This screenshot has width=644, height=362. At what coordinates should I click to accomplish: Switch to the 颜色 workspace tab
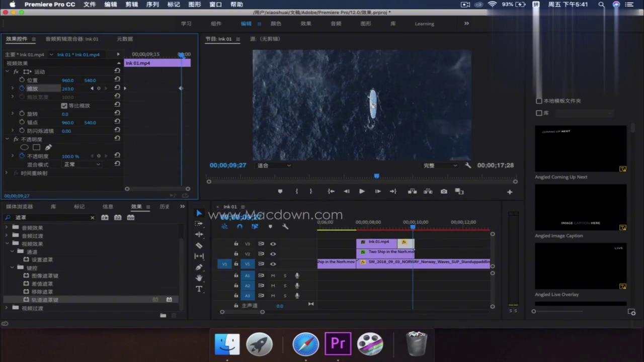tap(276, 24)
